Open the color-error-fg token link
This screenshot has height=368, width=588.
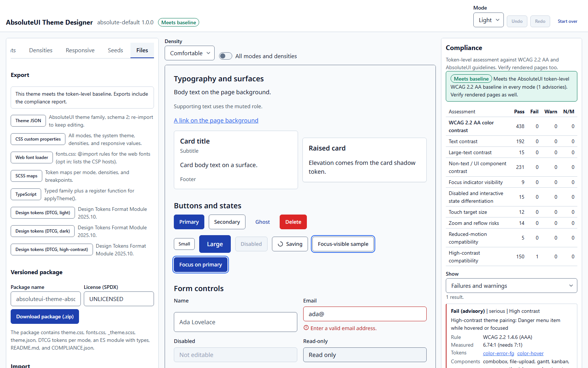pos(498,353)
